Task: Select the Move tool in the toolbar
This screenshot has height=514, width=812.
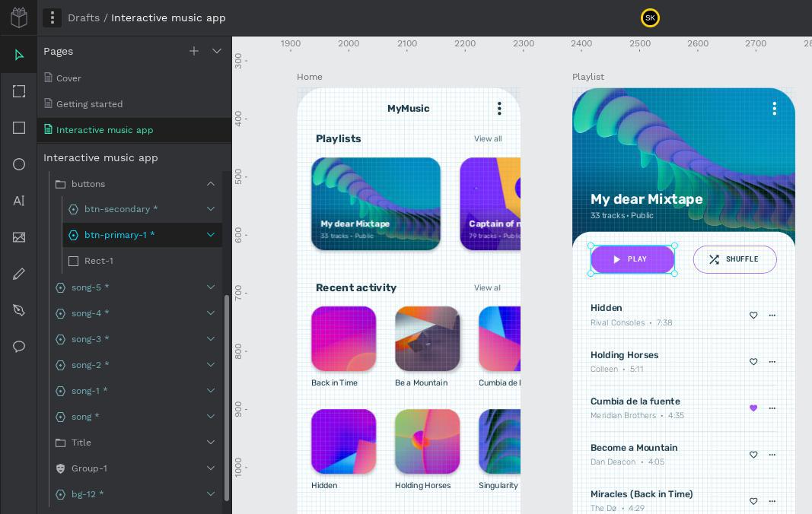Action: (19, 55)
